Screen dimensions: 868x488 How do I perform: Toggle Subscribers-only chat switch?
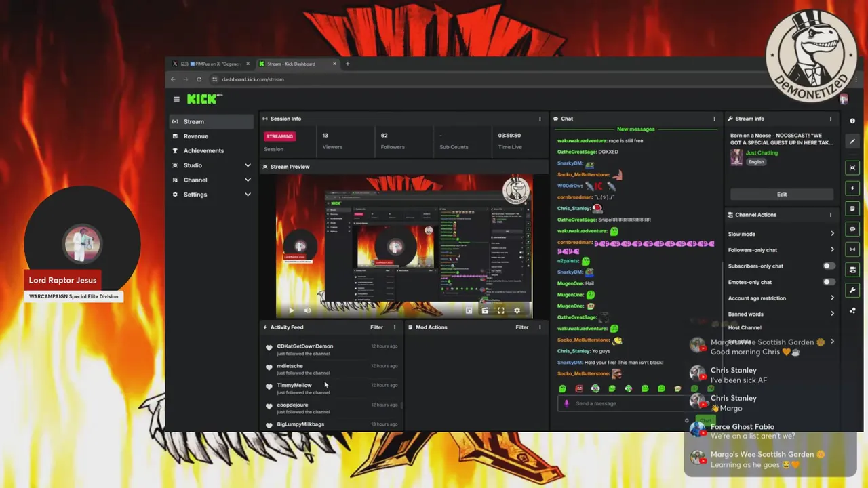point(829,266)
